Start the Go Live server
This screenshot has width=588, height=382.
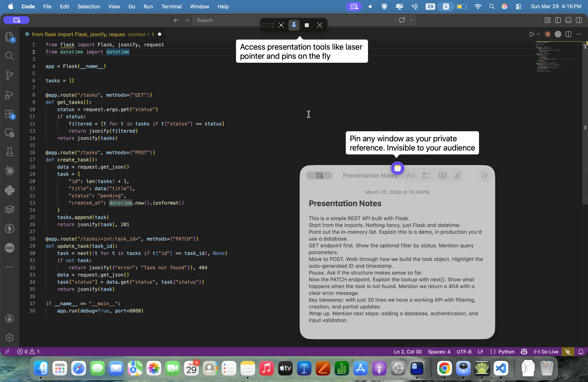(x=546, y=352)
